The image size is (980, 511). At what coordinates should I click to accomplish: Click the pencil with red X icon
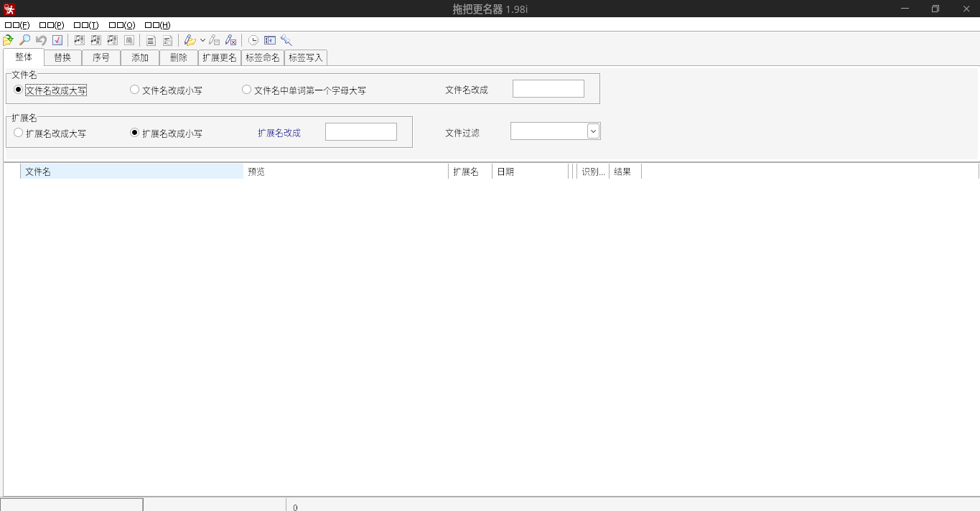click(230, 40)
